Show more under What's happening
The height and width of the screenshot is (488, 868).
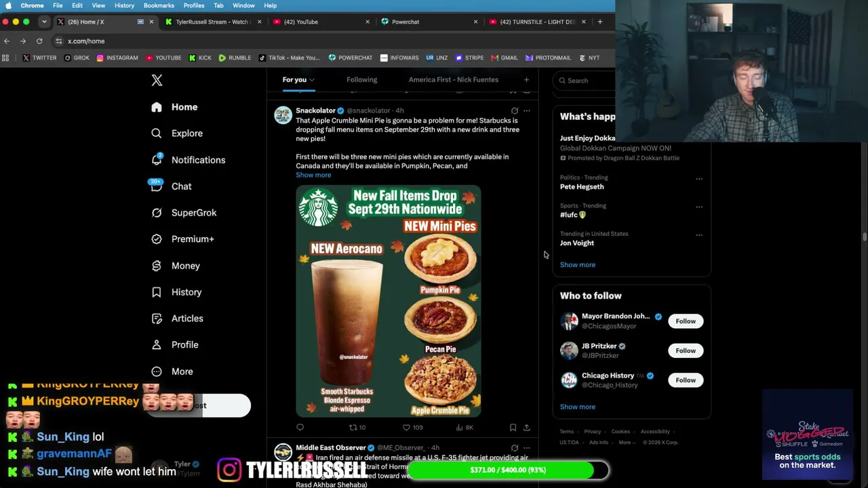(x=578, y=265)
